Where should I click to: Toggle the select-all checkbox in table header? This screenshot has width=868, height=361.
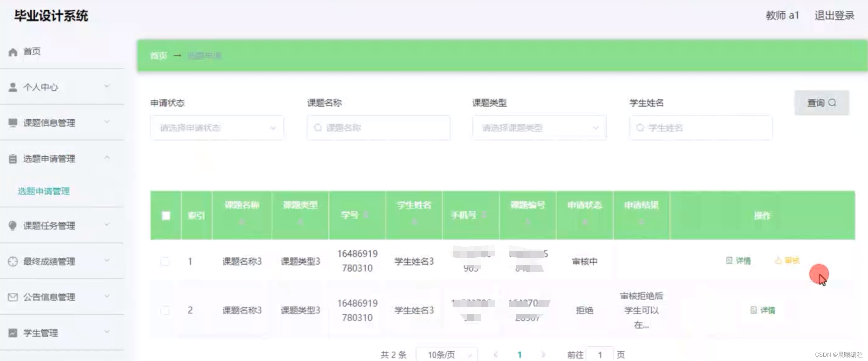coord(166,216)
